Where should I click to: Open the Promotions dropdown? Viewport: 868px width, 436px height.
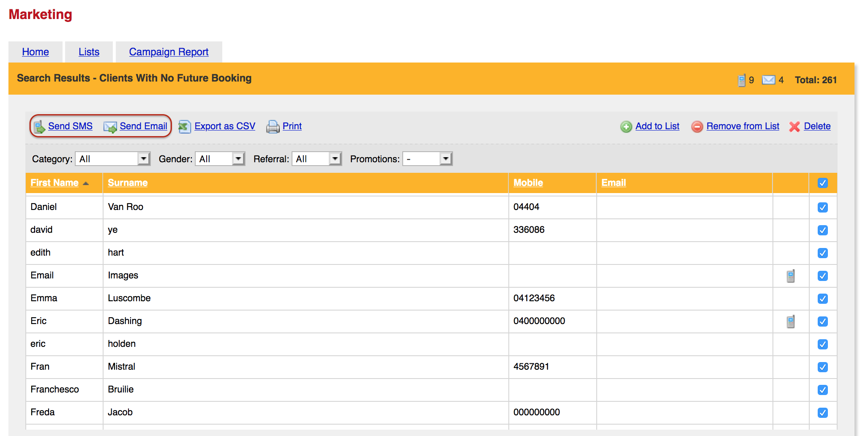[428, 159]
